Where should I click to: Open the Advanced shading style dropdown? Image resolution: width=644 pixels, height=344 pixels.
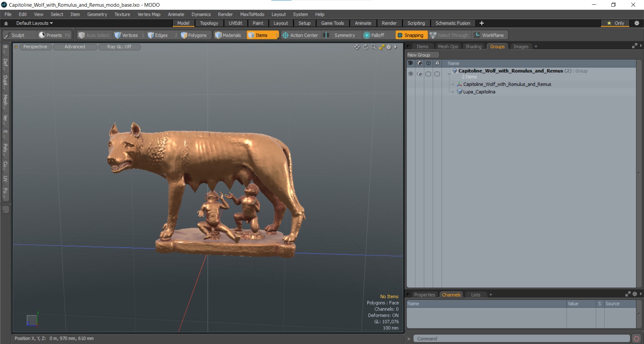[x=75, y=47]
